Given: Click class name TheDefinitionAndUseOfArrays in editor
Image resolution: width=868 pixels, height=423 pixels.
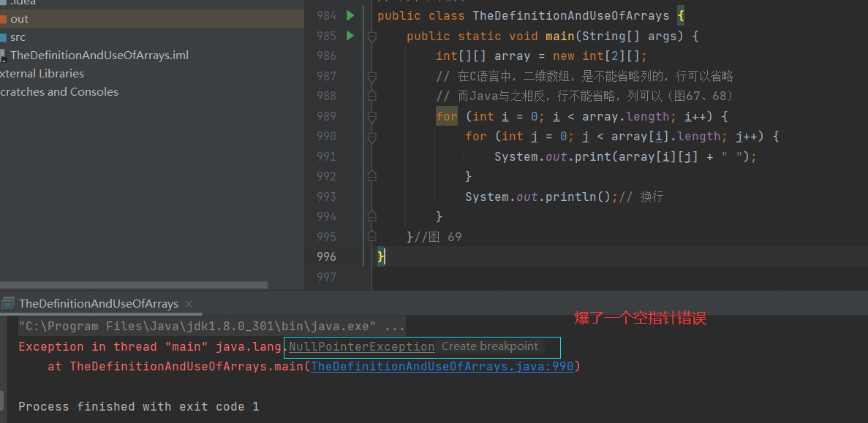Looking at the screenshot, I should 570,15.
